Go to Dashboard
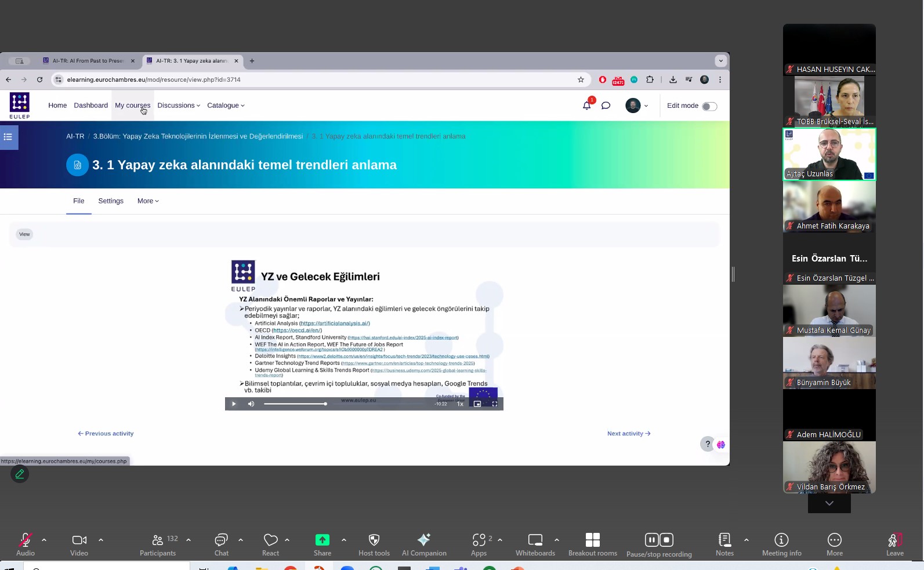Image resolution: width=924 pixels, height=570 pixels. coord(90,106)
